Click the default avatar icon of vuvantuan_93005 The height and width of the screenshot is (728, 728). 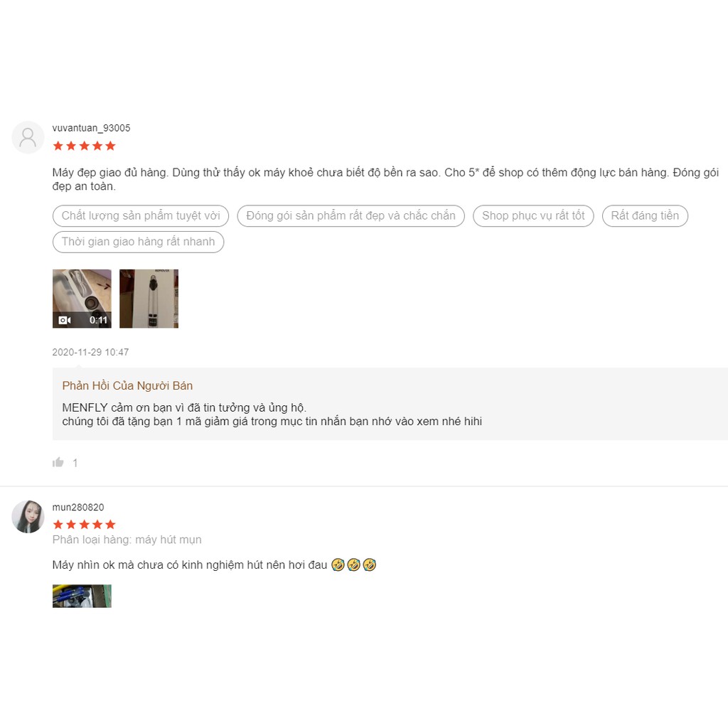pos(28,137)
